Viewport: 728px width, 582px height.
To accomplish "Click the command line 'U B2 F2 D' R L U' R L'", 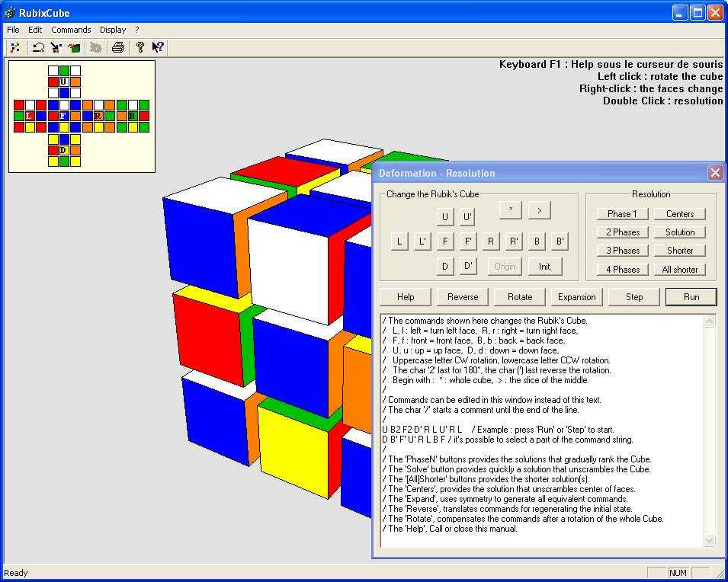I will point(422,430).
